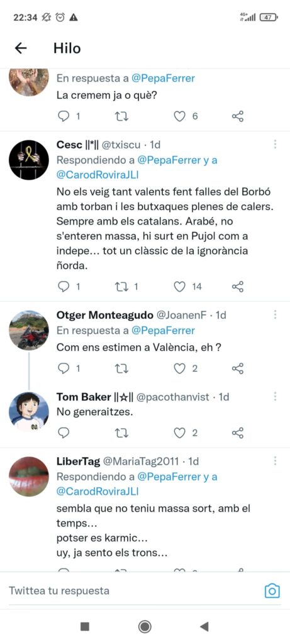Reply to the "La cremem ja o què?" tweet
290x644 pixels.
64,116
